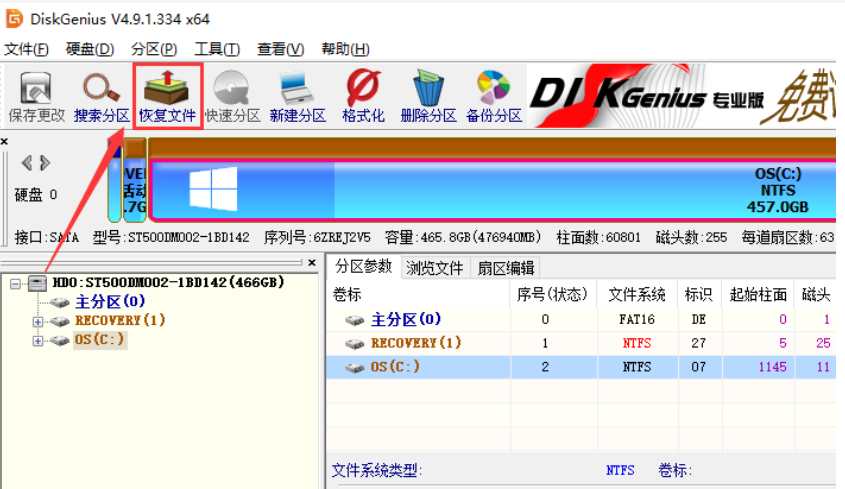
Task: Click the New Partition (新建分区) icon
Action: coord(297,98)
